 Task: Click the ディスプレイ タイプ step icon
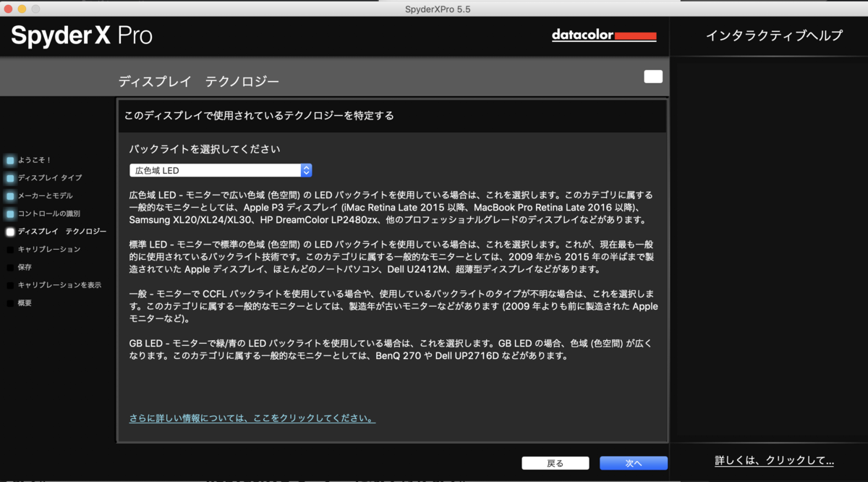9,177
